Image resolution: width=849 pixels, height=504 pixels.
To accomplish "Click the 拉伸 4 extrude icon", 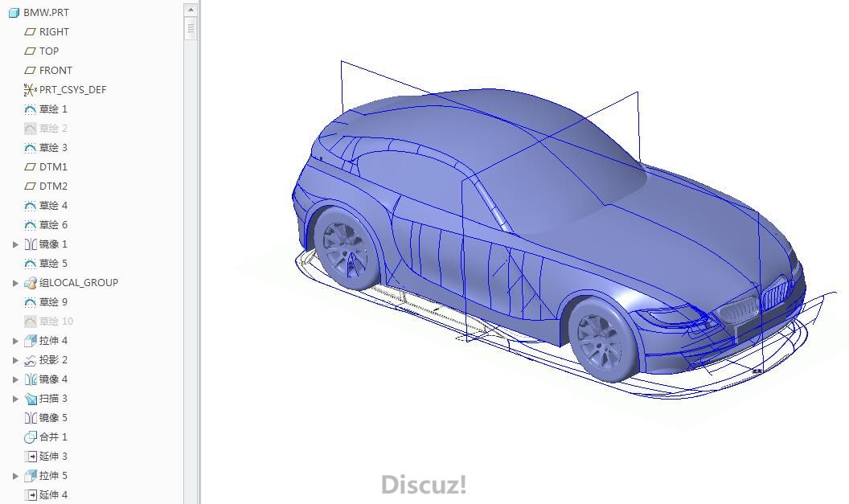I will [31, 341].
